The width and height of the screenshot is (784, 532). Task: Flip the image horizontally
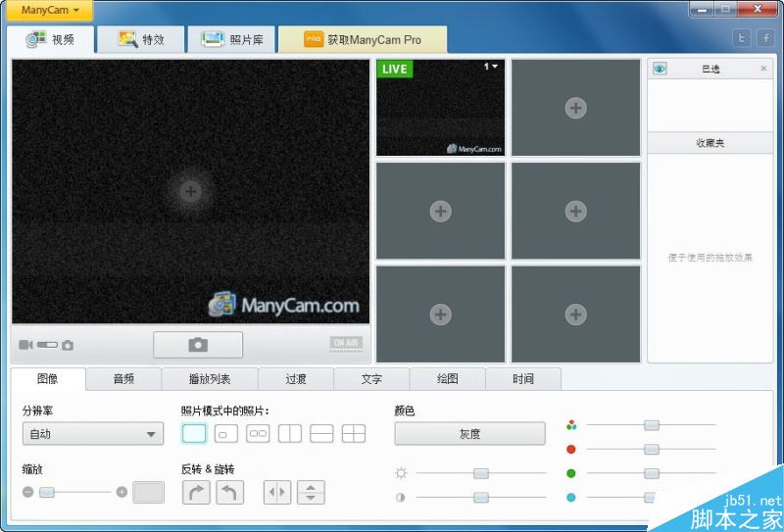point(277,493)
